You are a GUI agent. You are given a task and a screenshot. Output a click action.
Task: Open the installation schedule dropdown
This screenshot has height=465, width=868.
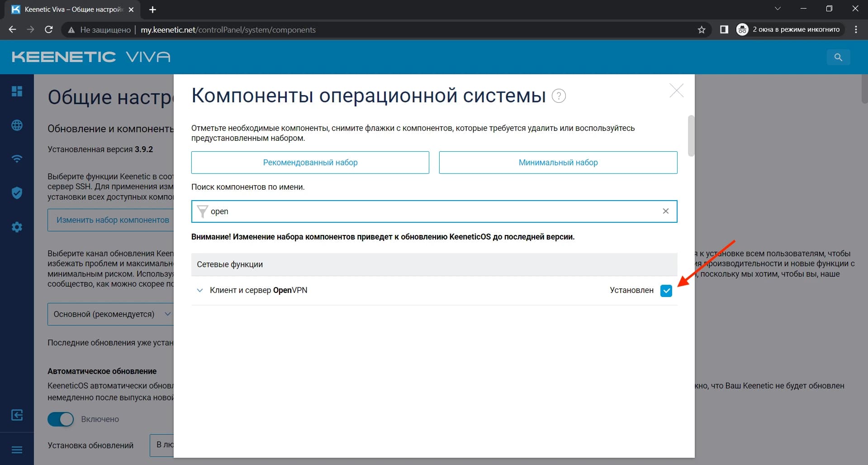[164, 445]
